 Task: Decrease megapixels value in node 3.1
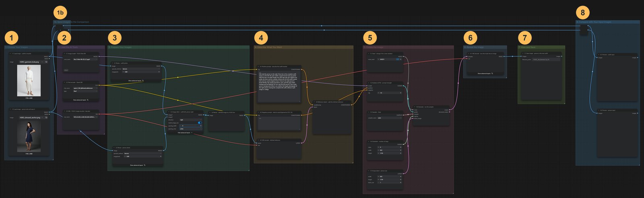pyautogui.click(x=124, y=72)
